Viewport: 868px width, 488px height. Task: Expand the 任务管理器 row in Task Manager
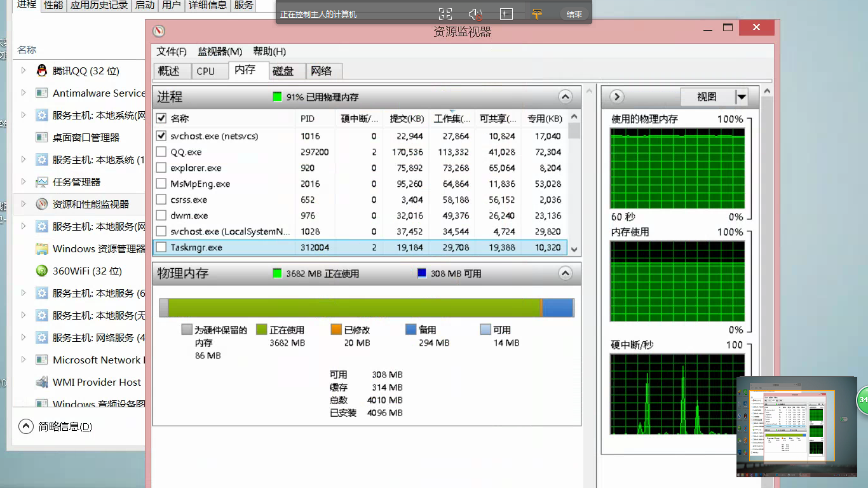point(24,182)
